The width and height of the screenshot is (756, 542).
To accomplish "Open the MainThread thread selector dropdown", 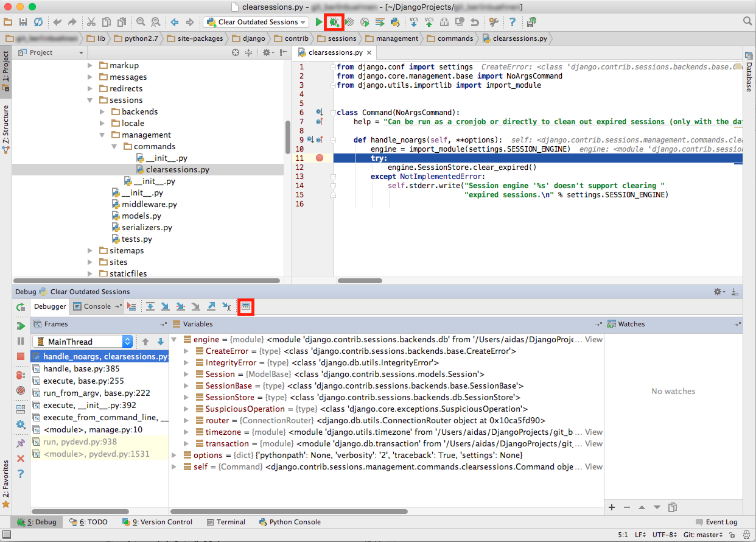I will point(82,342).
